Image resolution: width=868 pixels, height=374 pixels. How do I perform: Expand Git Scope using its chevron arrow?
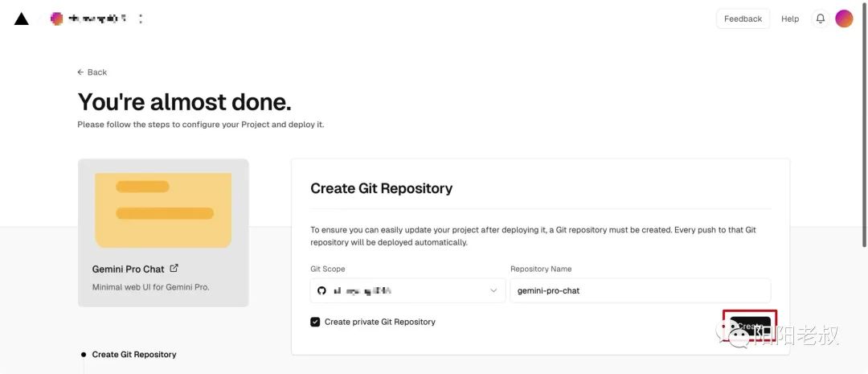coord(493,290)
